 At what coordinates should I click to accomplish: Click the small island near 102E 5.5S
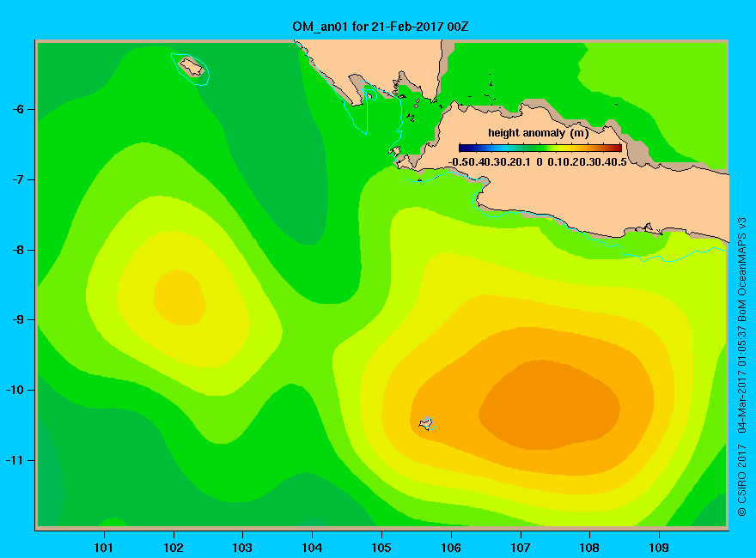192,66
